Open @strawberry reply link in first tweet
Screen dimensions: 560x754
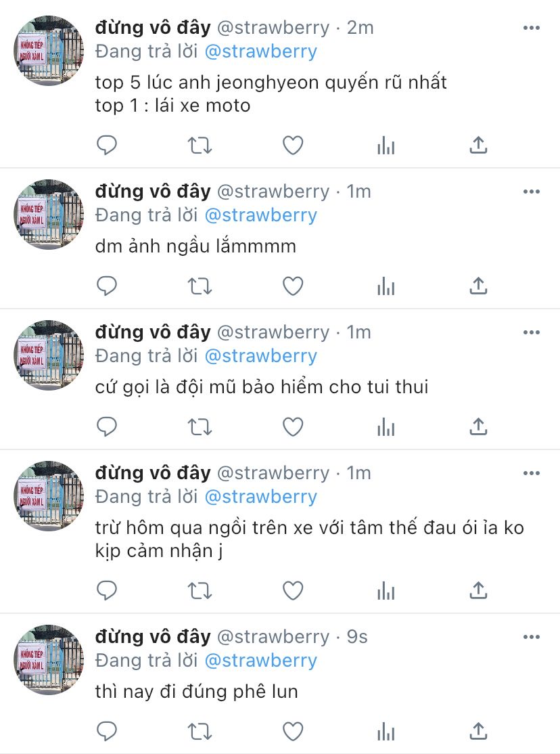261,51
